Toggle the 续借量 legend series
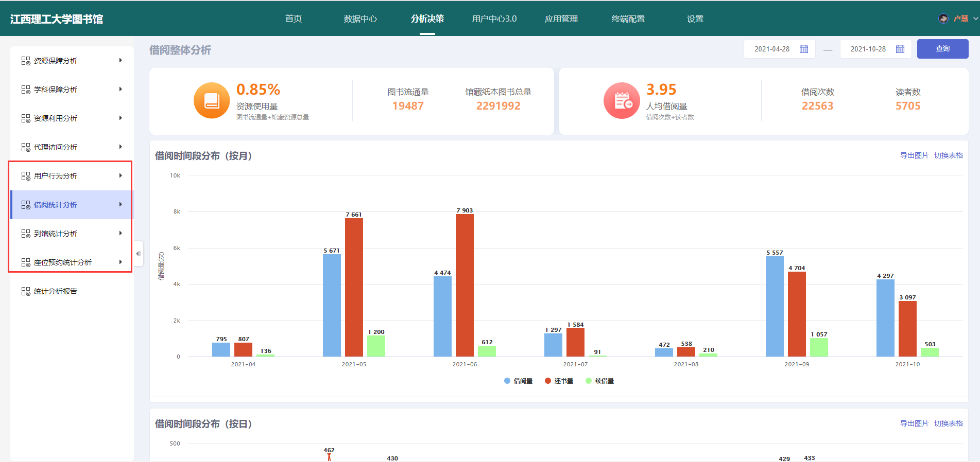This screenshot has width=980, height=462. click(x=599, y=381)
